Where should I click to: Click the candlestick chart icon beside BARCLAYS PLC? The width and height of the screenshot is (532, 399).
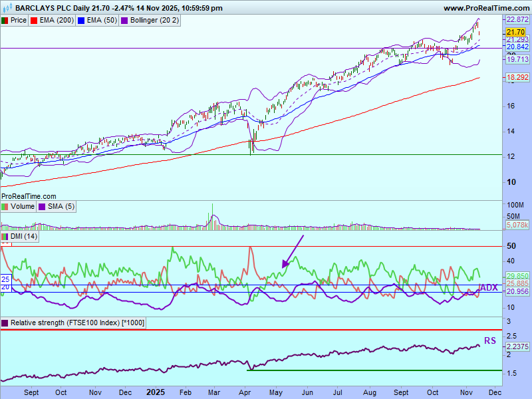7,8
